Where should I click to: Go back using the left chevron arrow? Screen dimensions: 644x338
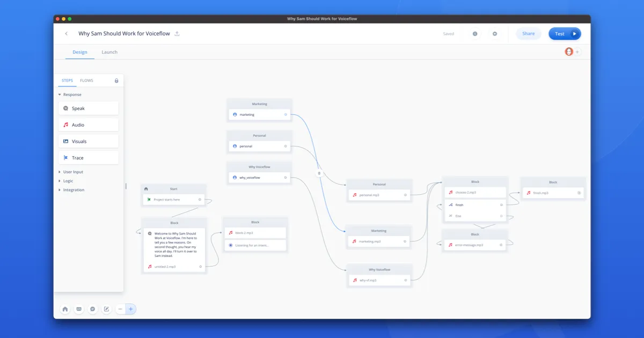(67, 34)
